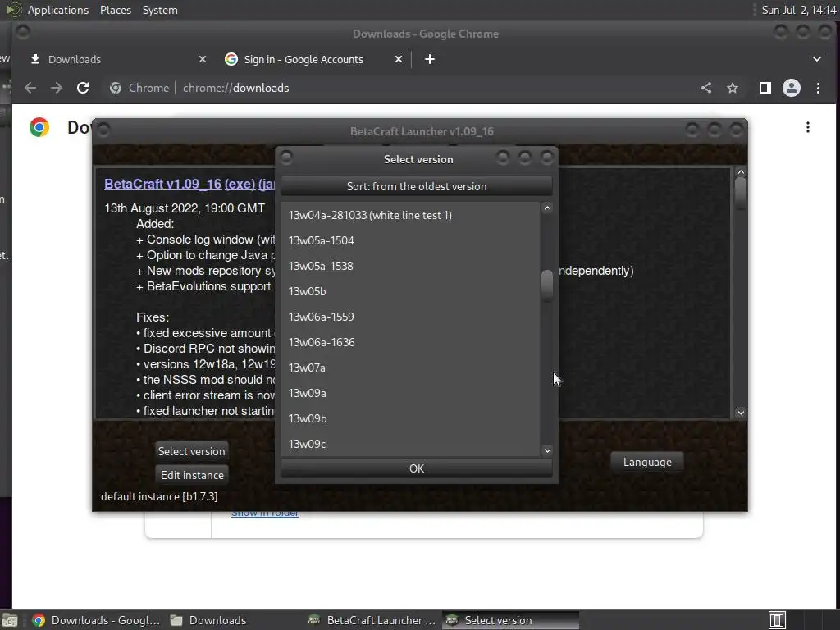This screenshot has width=840, height=630.
Task: Select version 13w05a-1504 in list
Action: 410,240
